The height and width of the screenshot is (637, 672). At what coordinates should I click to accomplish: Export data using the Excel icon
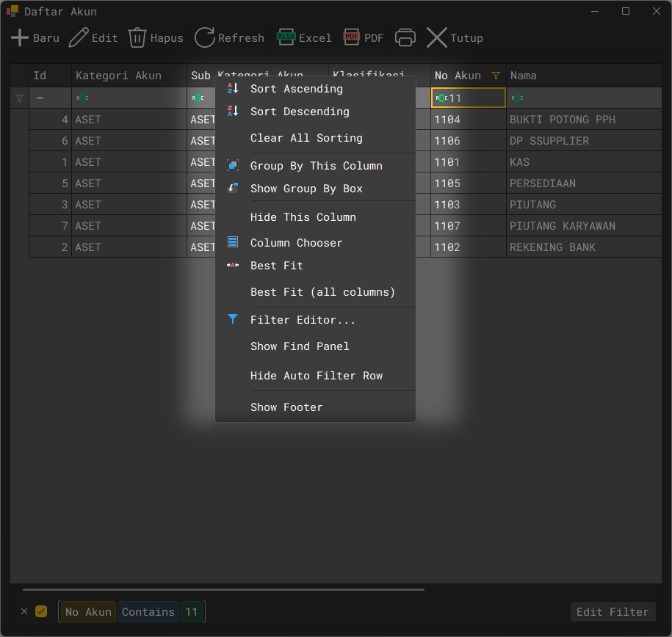click(x=286, y=37)
